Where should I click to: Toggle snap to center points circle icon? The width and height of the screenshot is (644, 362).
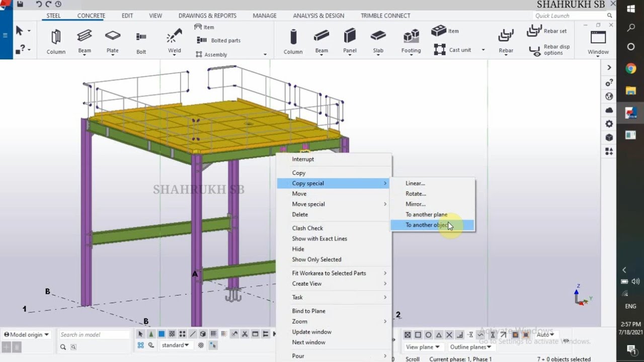pos(428,335)
